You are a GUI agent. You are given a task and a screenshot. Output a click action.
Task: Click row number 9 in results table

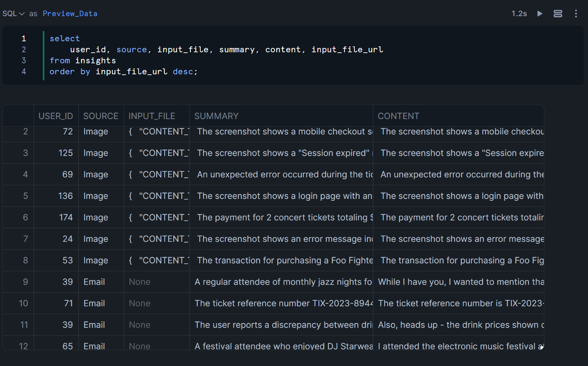[18, 282]
